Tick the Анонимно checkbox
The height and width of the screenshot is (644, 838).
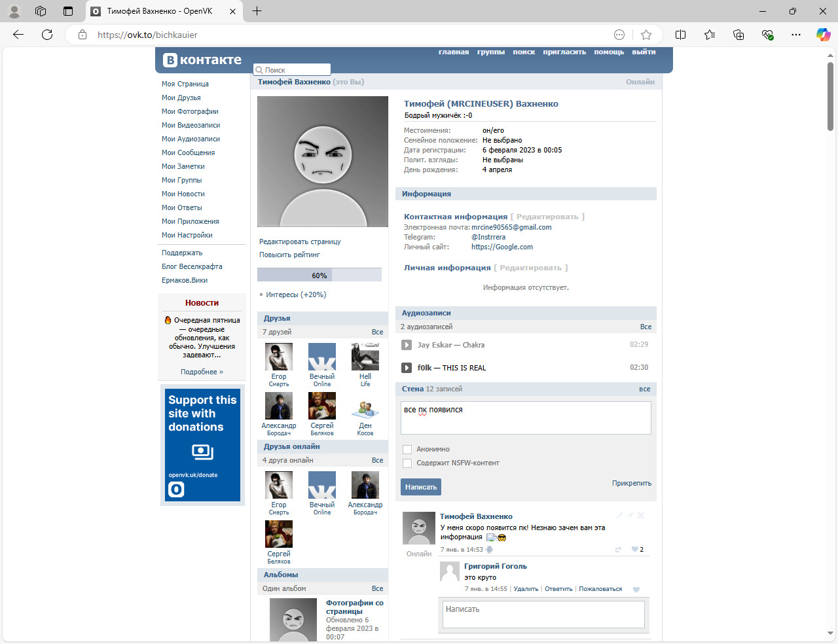coord(407,450)
